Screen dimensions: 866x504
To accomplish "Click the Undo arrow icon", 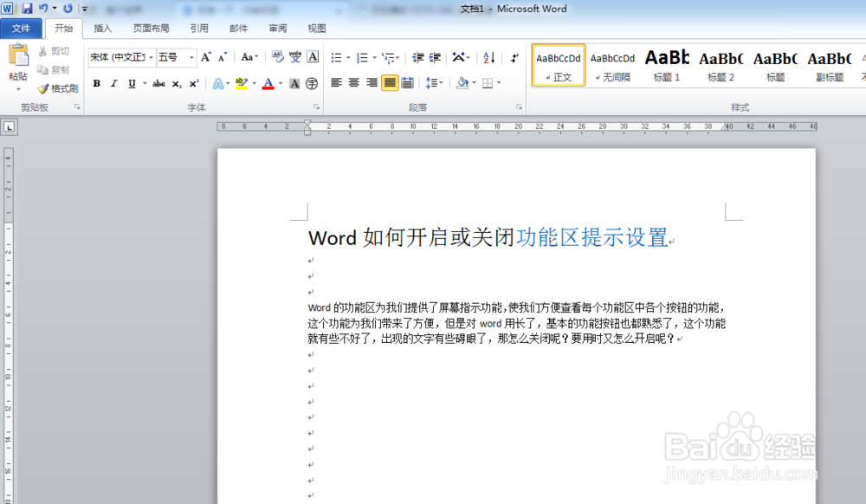I will click(43, 9).
